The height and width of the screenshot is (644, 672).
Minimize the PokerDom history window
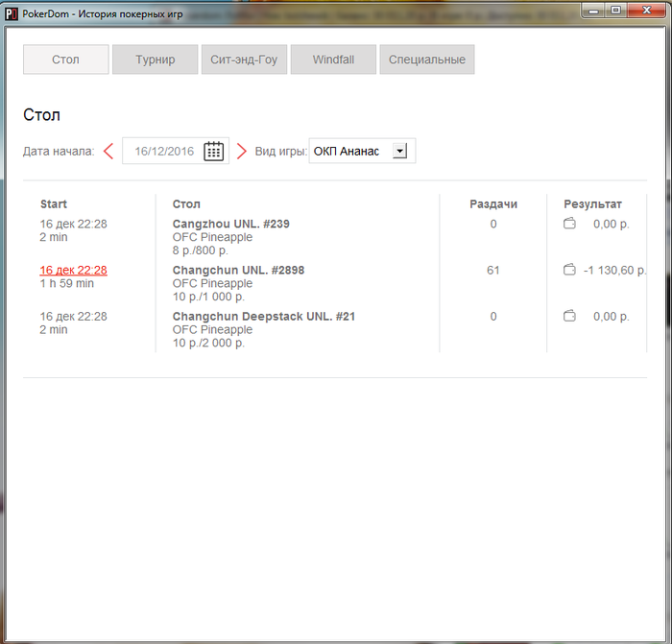coord(593,11)
